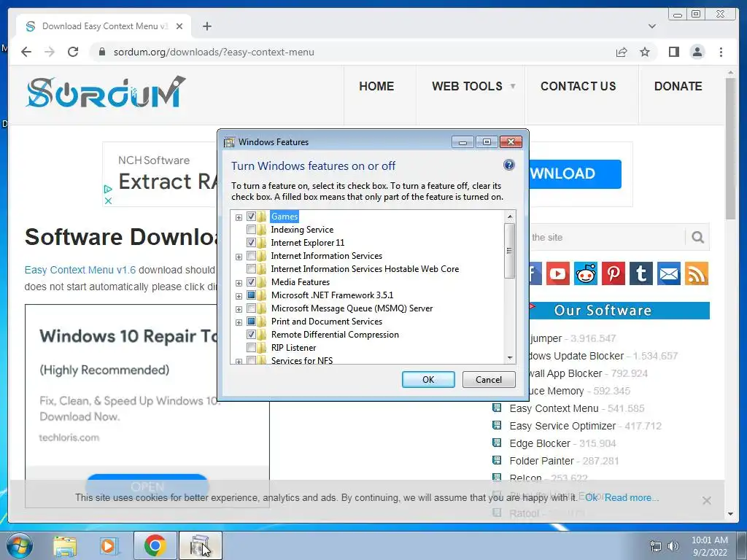Open Sordum email contact icon

click(x=669, y=273)
